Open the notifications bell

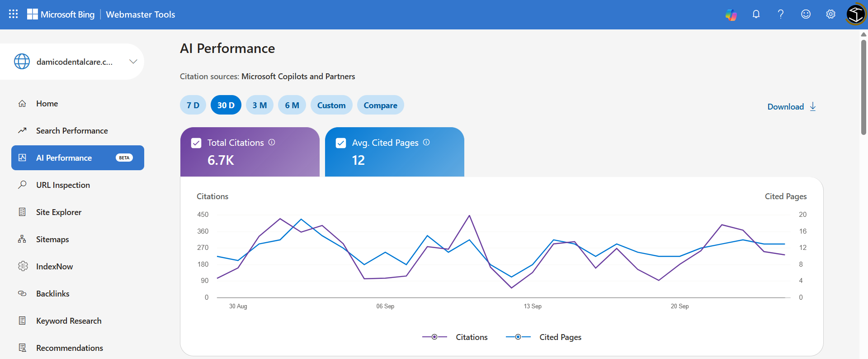coord(756,14)
